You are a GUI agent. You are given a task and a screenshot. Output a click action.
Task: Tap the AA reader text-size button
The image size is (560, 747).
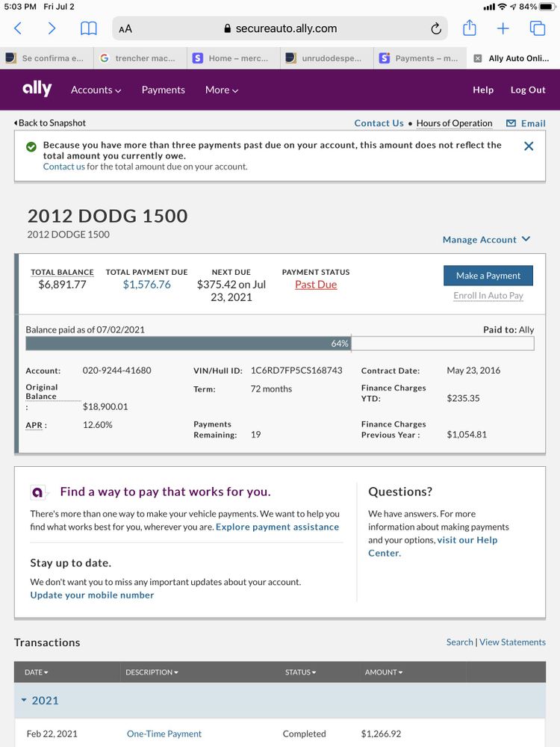coord(125,29)
